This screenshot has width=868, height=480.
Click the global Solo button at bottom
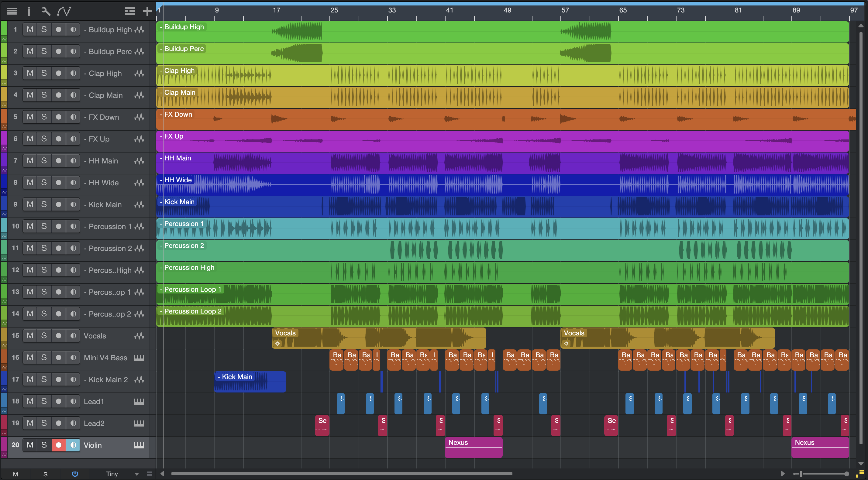46,474
